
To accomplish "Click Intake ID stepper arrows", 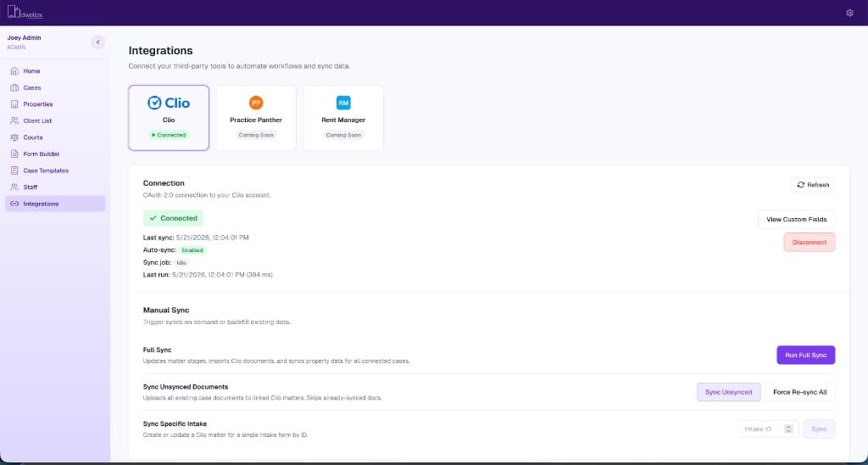I will 789,429.
